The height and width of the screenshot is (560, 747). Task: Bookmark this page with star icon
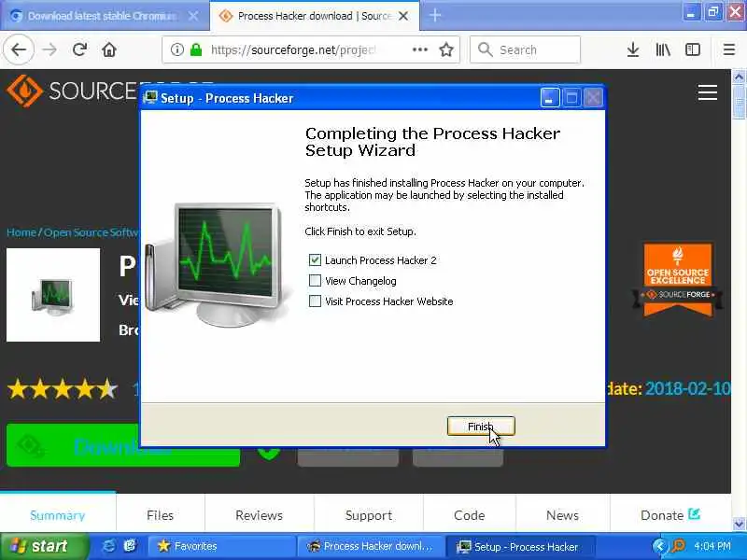446,49
